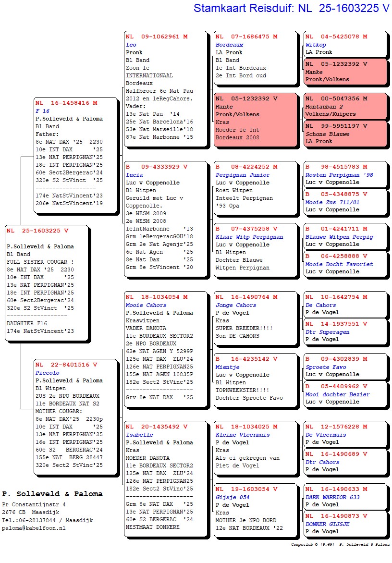Click the Jonge Cahors name

tap(235, 305)
